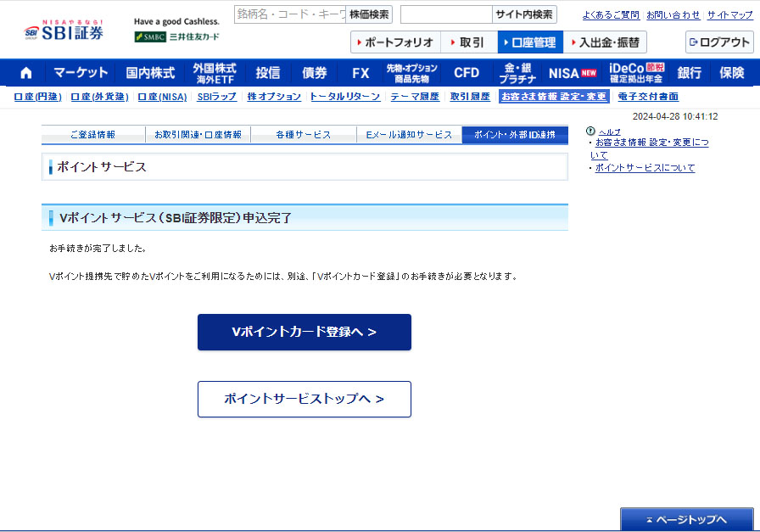Click ポイントサービストップへ button

click(x=304, y=399)
